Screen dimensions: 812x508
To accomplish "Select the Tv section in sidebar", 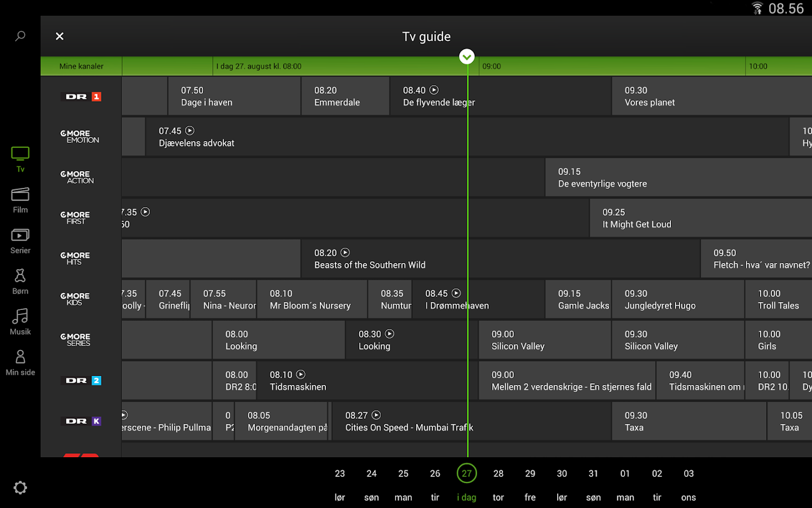I will (x=20, y=158).
